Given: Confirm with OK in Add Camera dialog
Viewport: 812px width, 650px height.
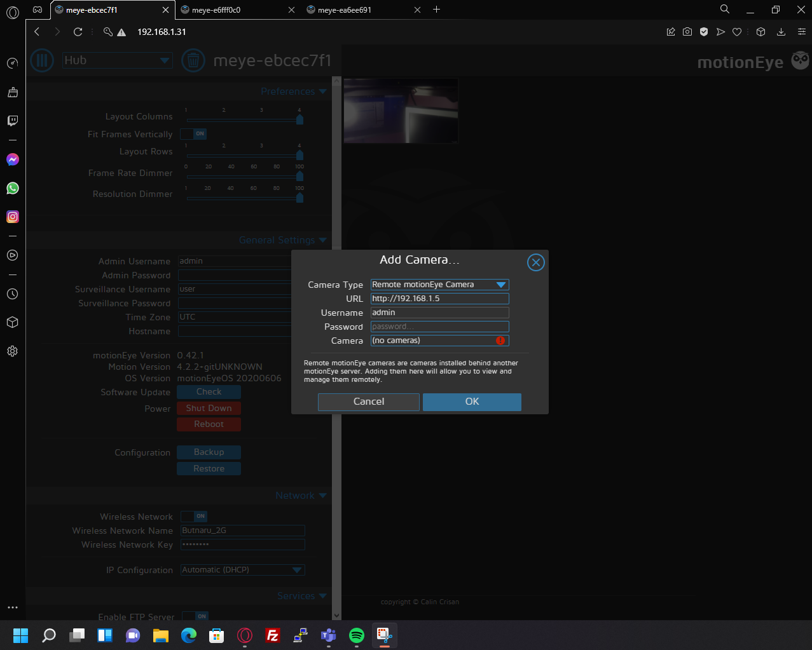Looking at the screenshot, I should (471, 402).
